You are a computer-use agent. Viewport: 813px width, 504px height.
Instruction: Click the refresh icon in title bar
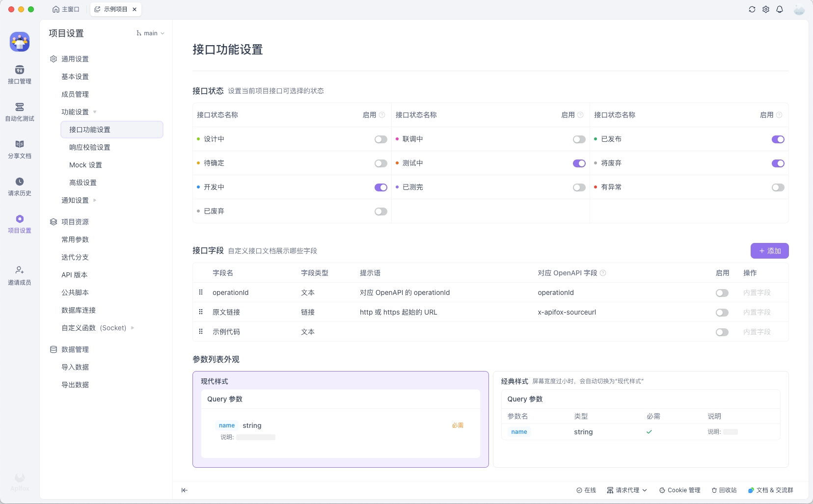(752, 9)
